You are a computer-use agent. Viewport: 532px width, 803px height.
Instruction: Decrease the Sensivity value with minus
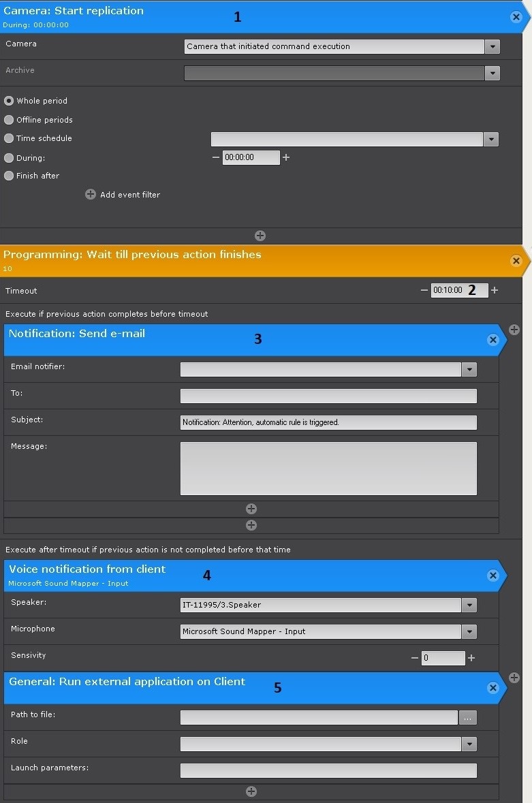[414, 658]
